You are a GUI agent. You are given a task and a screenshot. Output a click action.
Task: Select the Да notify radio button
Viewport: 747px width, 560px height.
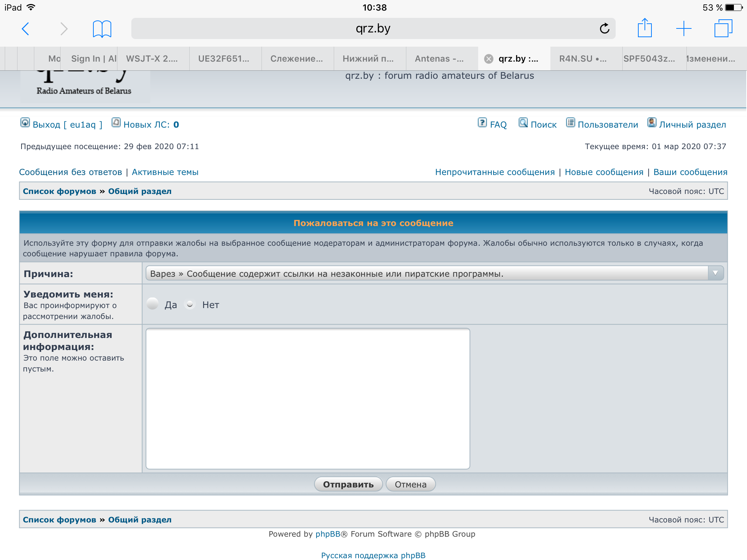[152, 304]
